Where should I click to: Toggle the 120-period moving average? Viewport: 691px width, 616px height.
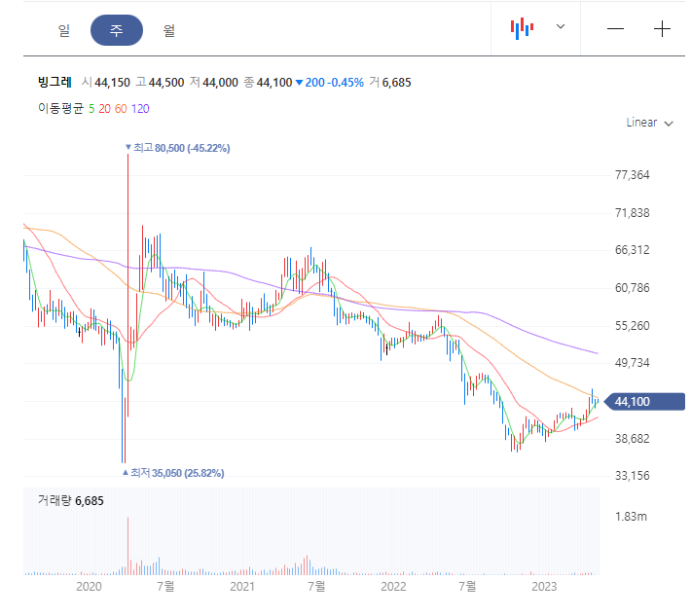(140, 109)
